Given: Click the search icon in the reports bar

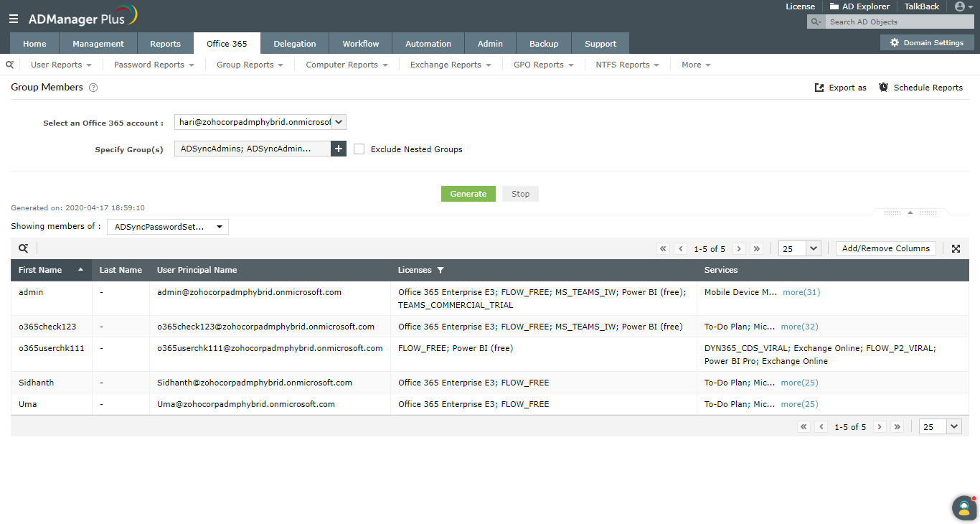Looking at the screenshot, I should click(x=9, y=65).
